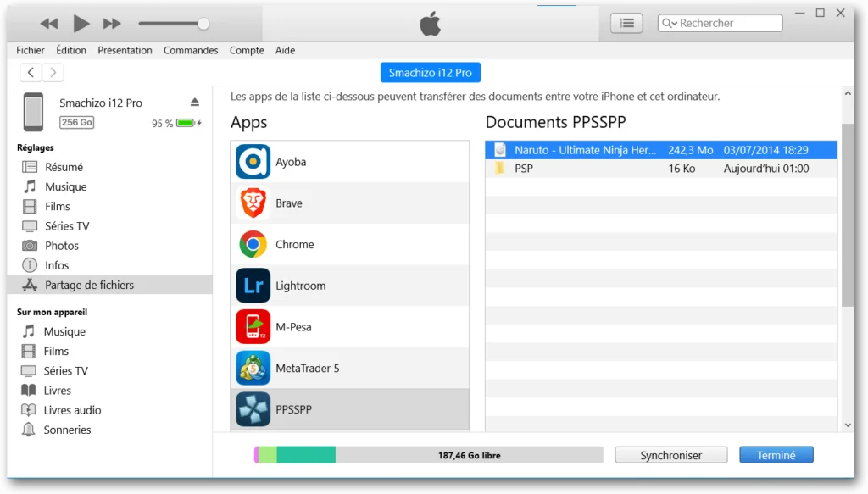
Task: Select the M-Pesa app icon
Action: point(253,326)
